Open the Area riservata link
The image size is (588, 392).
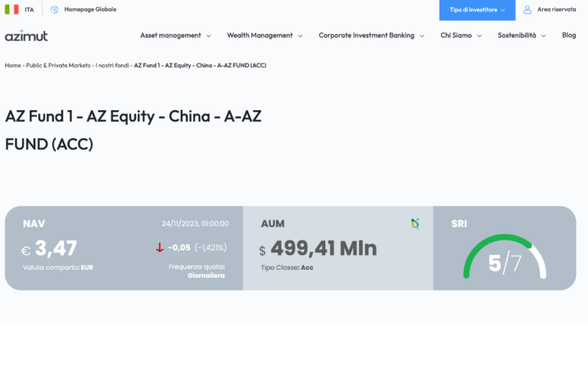(557, 9)
